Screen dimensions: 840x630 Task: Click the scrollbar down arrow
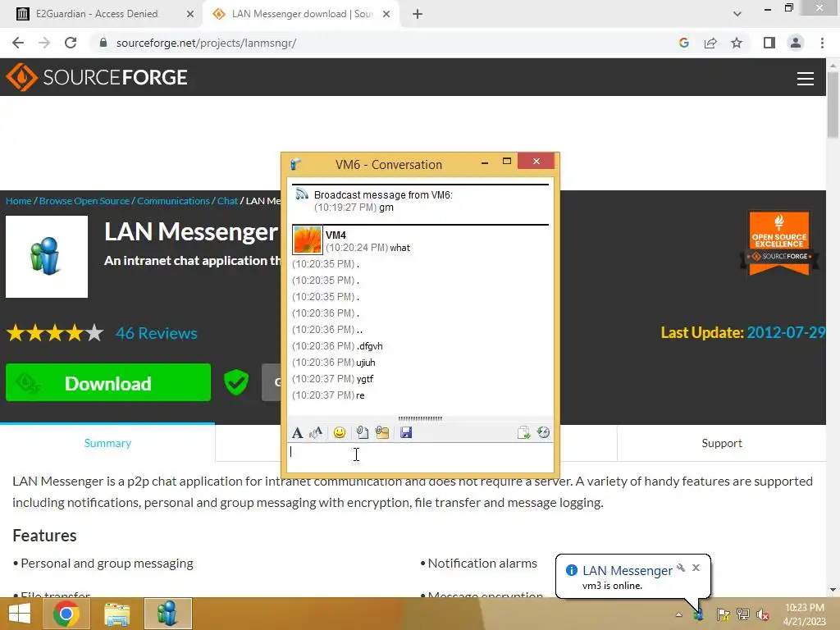pyautogui.click(x=833, y=590)
